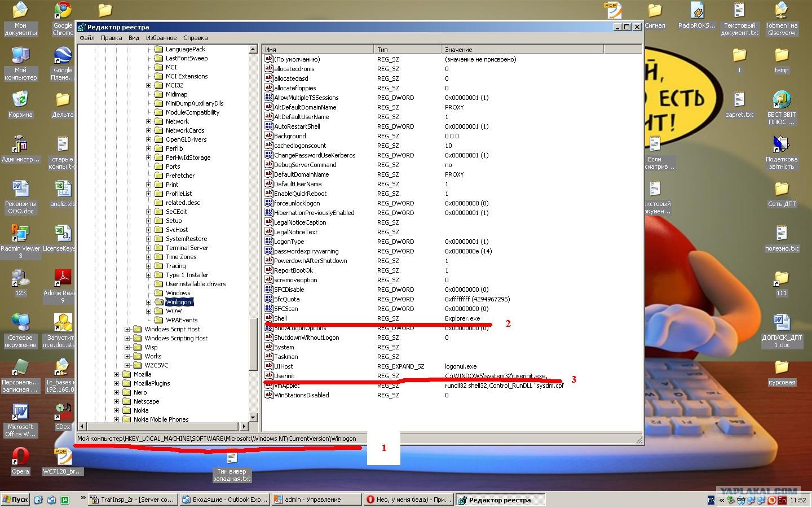Open the Вид menu
The height and width of the screenshot is (508, 812).
point(134,38)
